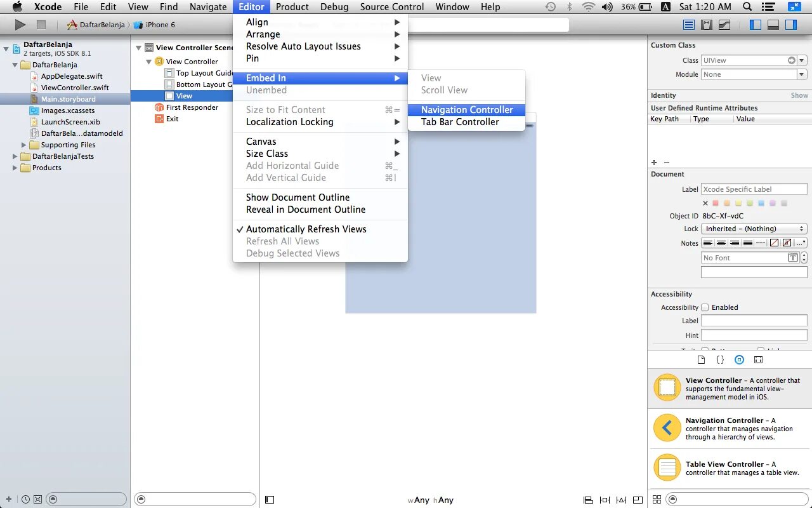
Task: Collapse the DaftarBelanja group folder
Action: coord(15,65)
